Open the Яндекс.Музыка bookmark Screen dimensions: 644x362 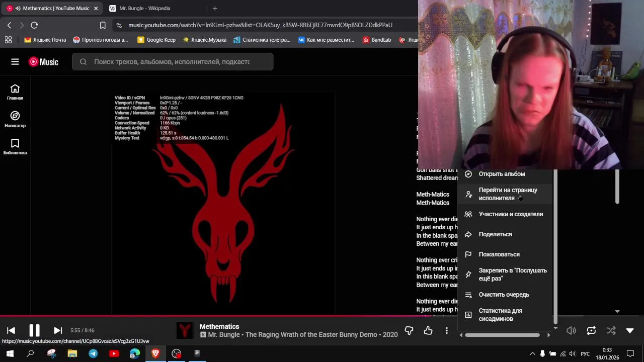click(x=204, y=40)
